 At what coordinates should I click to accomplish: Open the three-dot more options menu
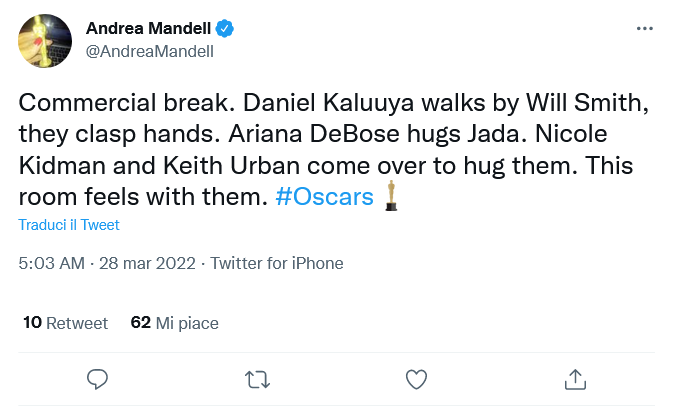644,29
